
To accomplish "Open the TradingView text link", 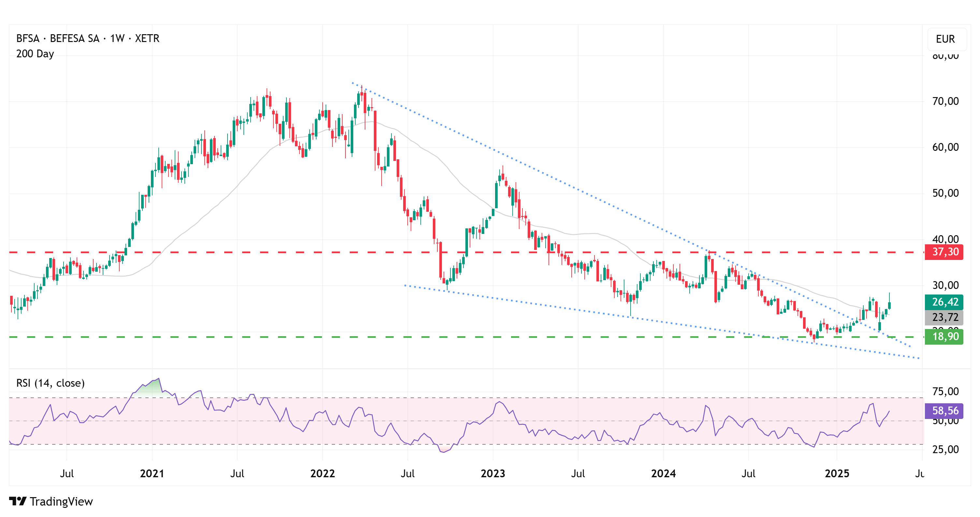I will coord(61,501).
